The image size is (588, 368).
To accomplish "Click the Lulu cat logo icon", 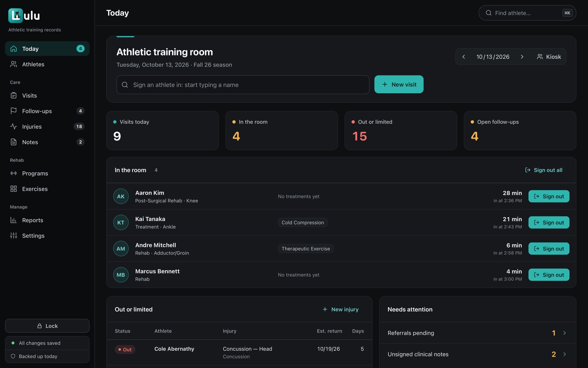I will (15, 15).
